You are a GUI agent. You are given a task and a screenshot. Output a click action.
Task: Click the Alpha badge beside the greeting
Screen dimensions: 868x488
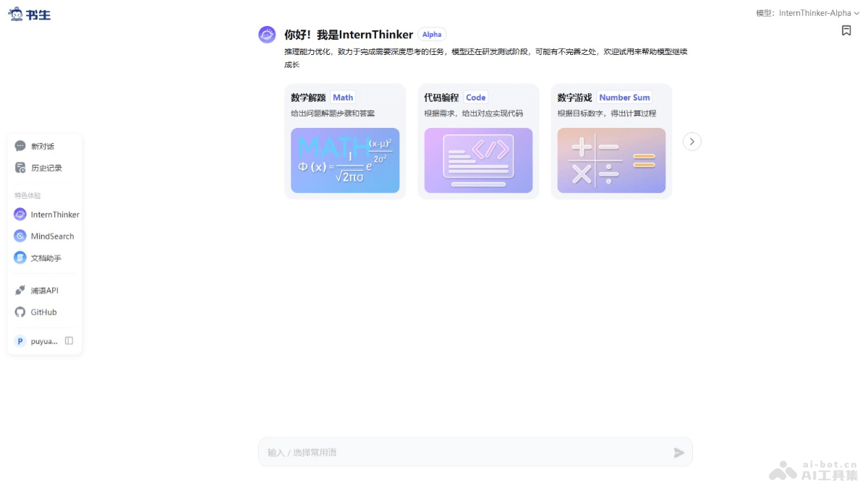coord(431,34)
